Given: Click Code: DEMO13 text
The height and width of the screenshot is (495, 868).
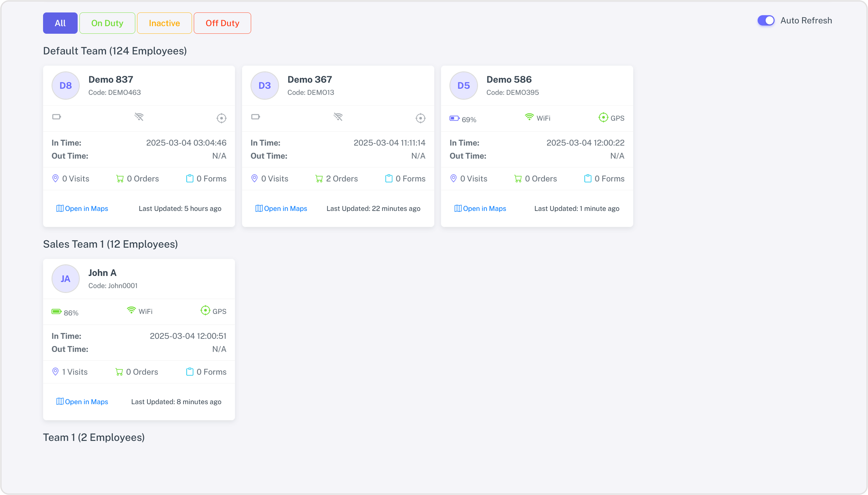Looking at the screenshot, I should pyautogui.click(x=311, y=93).
